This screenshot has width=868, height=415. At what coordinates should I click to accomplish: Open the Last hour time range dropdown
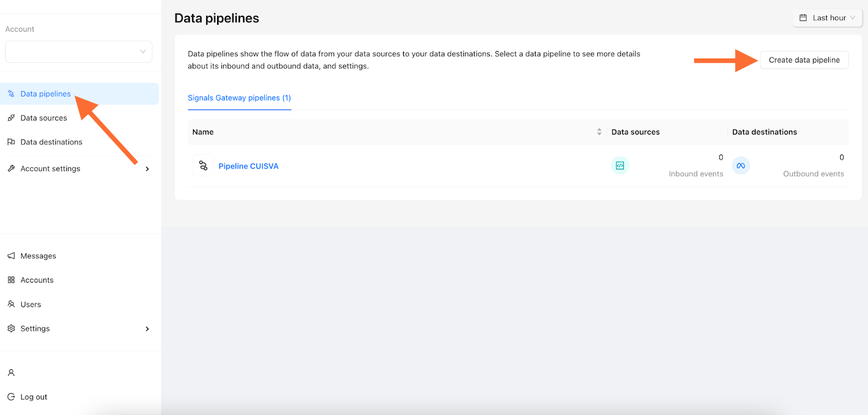pos(827,18)
